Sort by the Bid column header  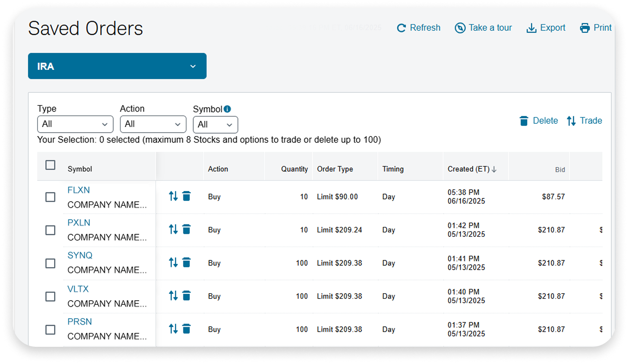(x=560, y=170)
